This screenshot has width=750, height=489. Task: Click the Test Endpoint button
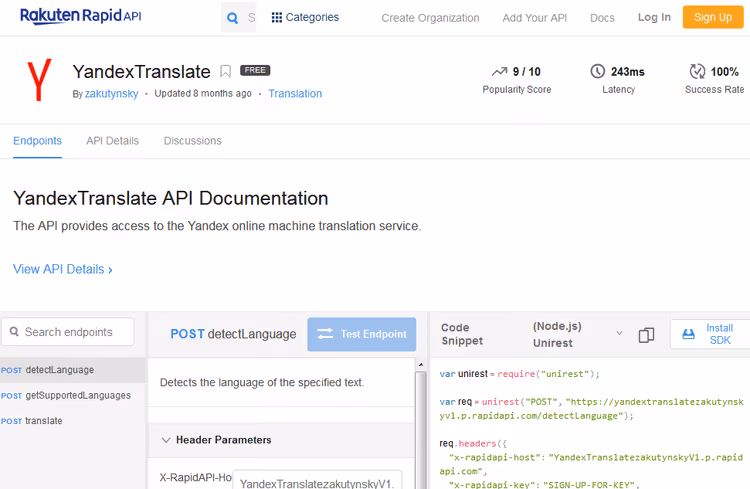tap(362, 334)
